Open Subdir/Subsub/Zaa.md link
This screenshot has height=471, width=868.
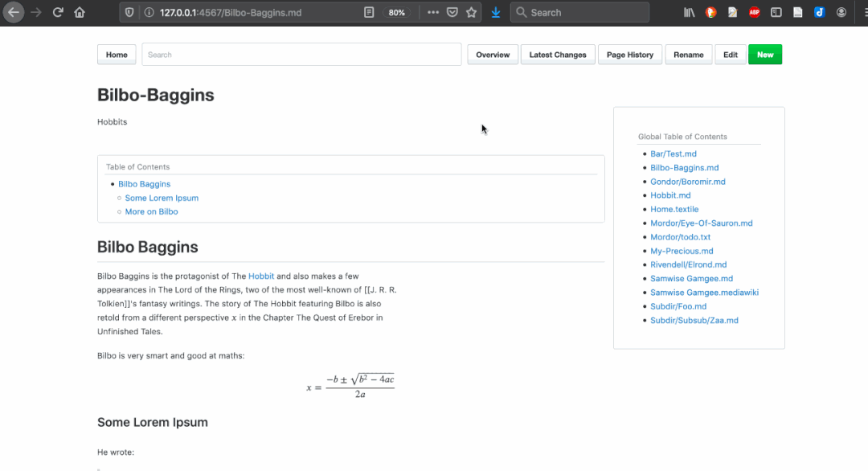click(694, 320)
